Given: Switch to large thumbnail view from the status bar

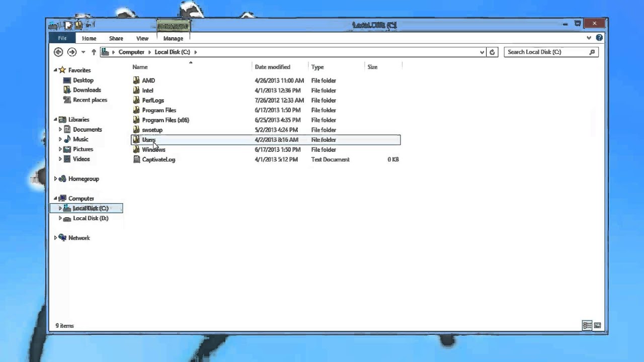Looking at the screenshot, I should point(597,326).
